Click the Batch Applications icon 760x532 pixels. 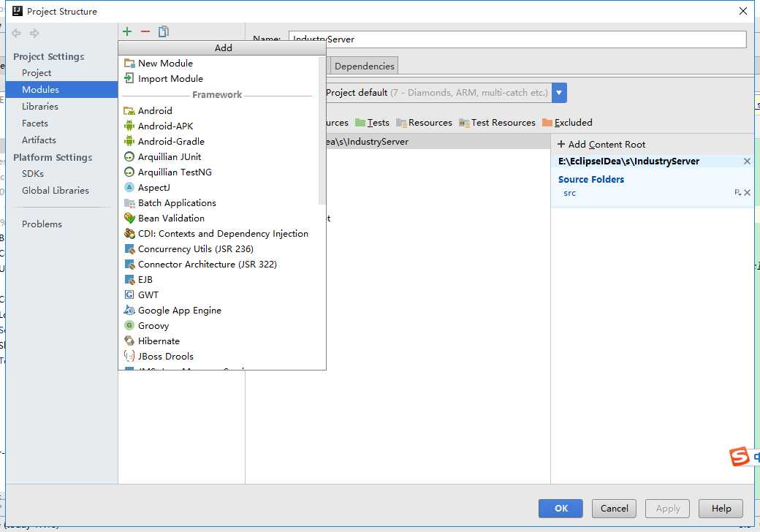click(129, 203)
